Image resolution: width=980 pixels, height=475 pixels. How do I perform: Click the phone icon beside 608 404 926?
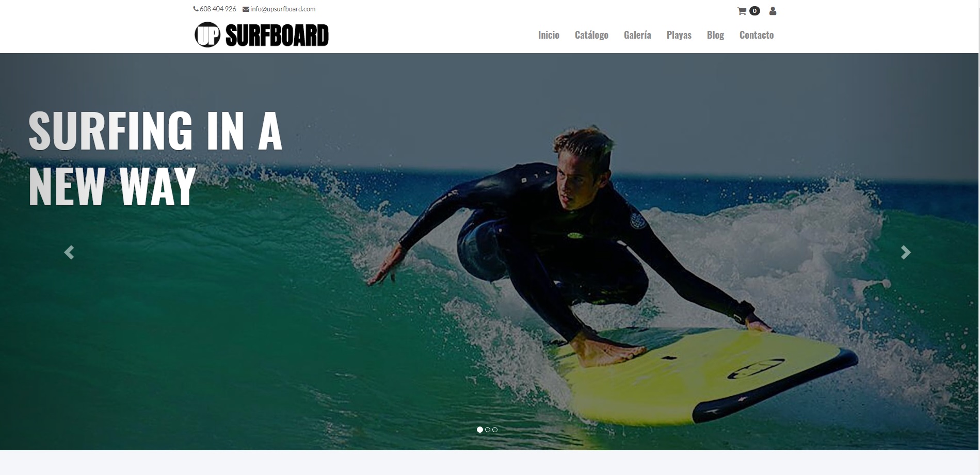[x=196, y=9]
